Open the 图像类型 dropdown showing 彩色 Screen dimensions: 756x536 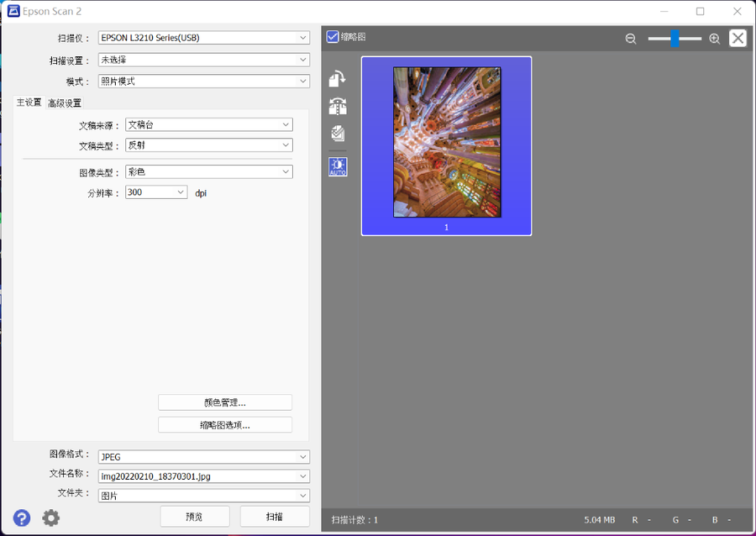pyautogui.click(x=208, y=171)
